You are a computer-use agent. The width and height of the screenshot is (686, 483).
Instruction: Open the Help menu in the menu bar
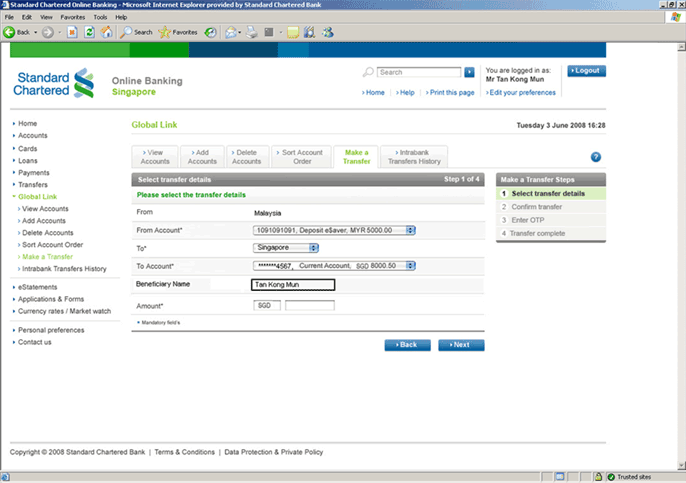[121, 17]
